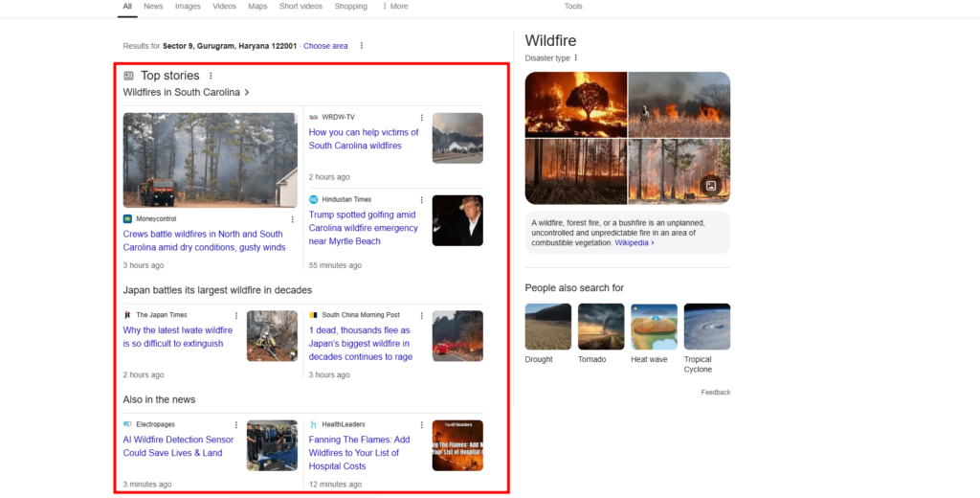Open options dots beside Choose area
This screenshot has width=980, height=498.
tap(361, 46)
